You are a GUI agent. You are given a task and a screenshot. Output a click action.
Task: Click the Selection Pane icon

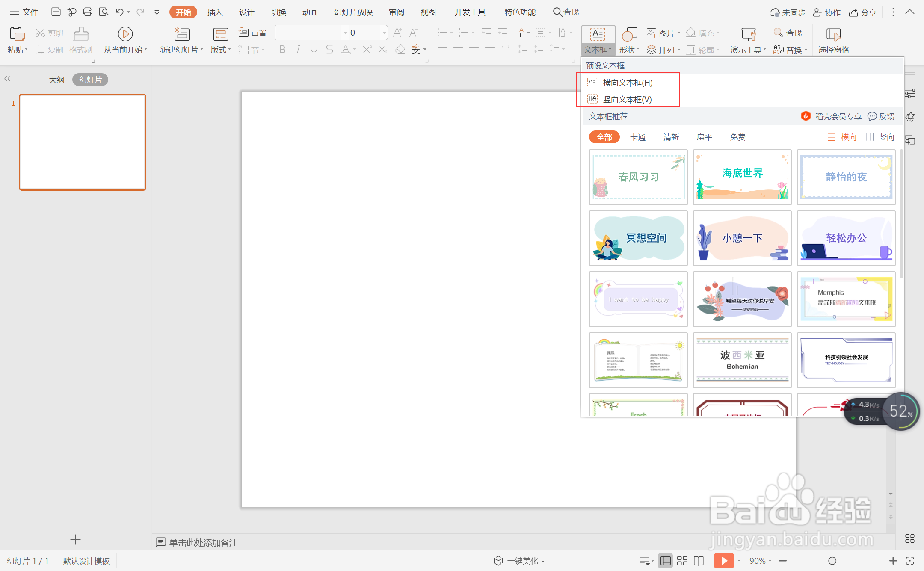(x=833, y=34)
